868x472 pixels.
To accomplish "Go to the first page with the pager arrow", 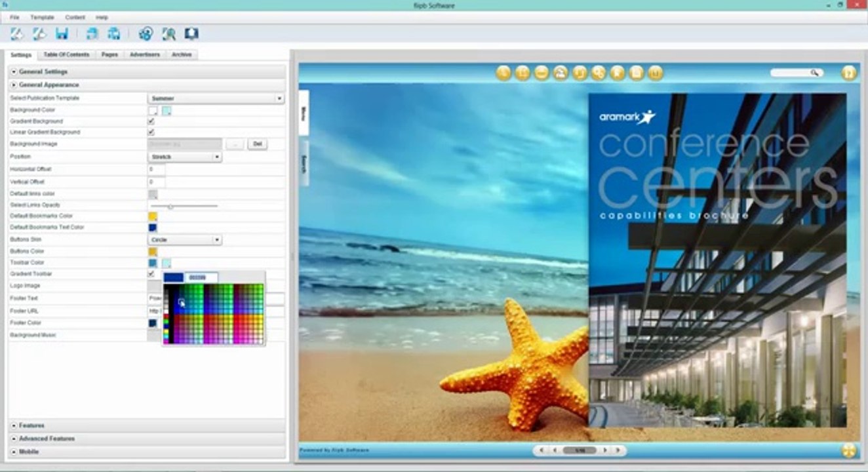I will click(x=542, y=450).
